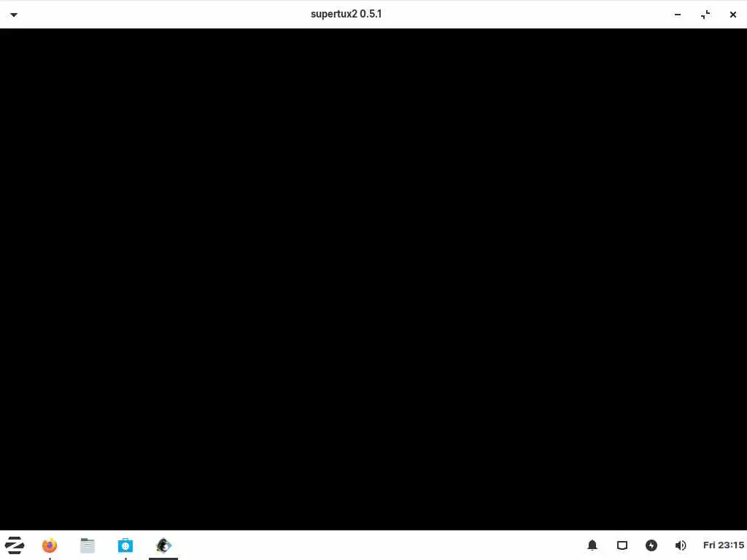
Task: Open the volume control icon
Action: [x=681, y=545]
